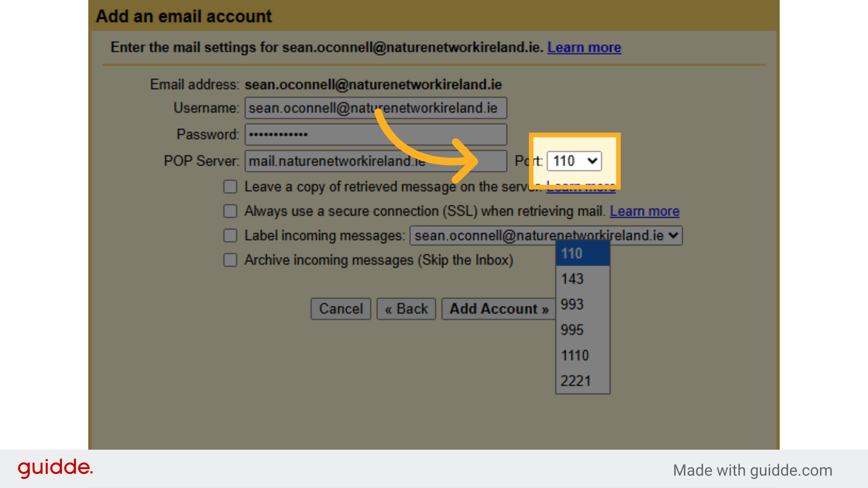This screenshot has width=868, height=488.
Task: Go back with « Back button
Action: [x=406, y=309]
